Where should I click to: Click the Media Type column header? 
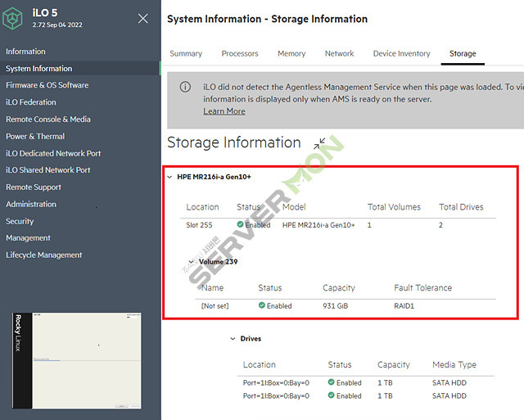(454, 364)
